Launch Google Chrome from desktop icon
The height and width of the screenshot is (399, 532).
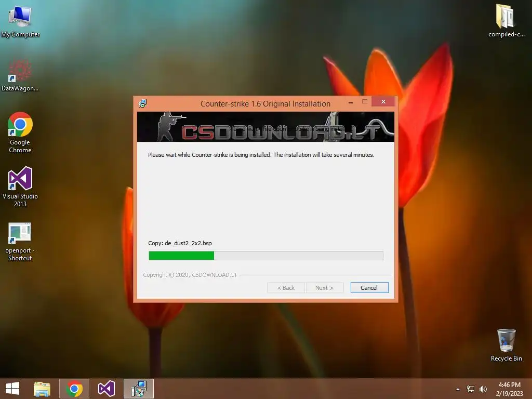[20, 132]
